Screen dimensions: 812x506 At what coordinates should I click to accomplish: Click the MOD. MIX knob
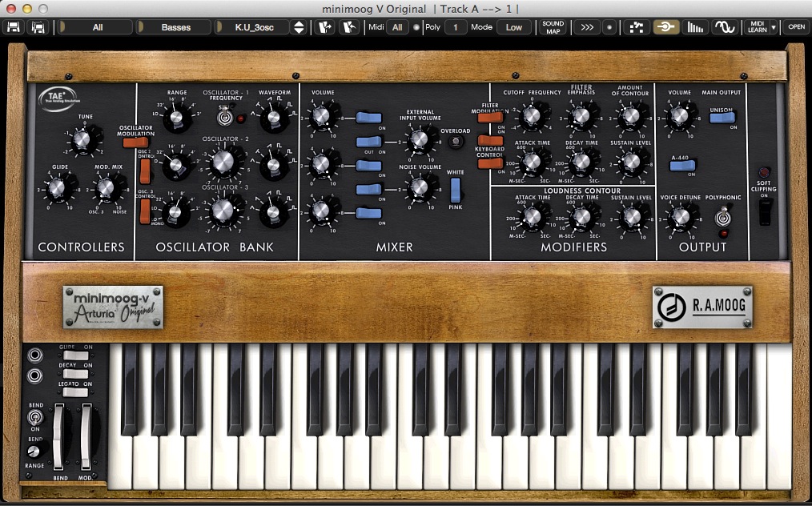tap(106, 187)
